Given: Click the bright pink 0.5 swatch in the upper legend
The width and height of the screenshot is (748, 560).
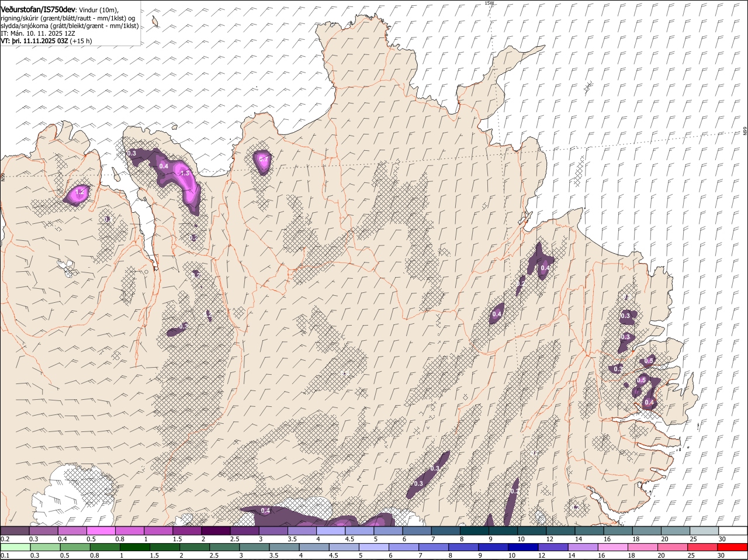Looking at the screenshot, I should click(101, 530).
